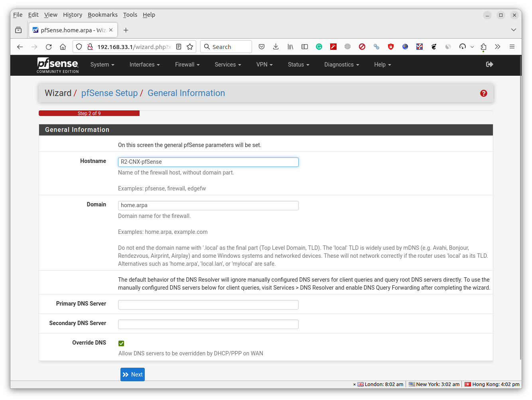Open the General Information breadcrumb link
This screenshot has height=400, width=532.
coord(186,93)
